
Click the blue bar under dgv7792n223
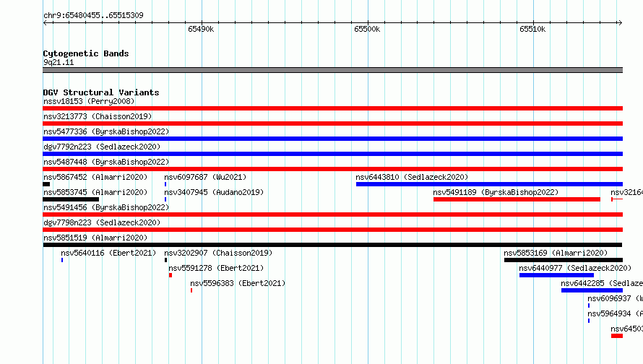332,154
